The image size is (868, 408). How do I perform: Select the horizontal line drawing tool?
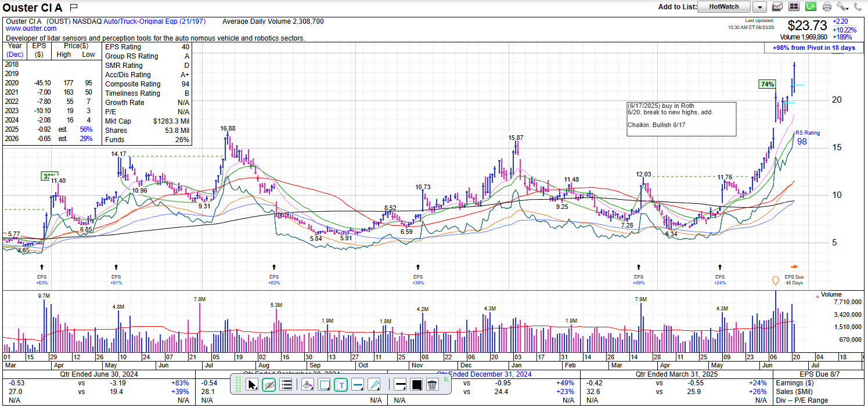(358, 384)
